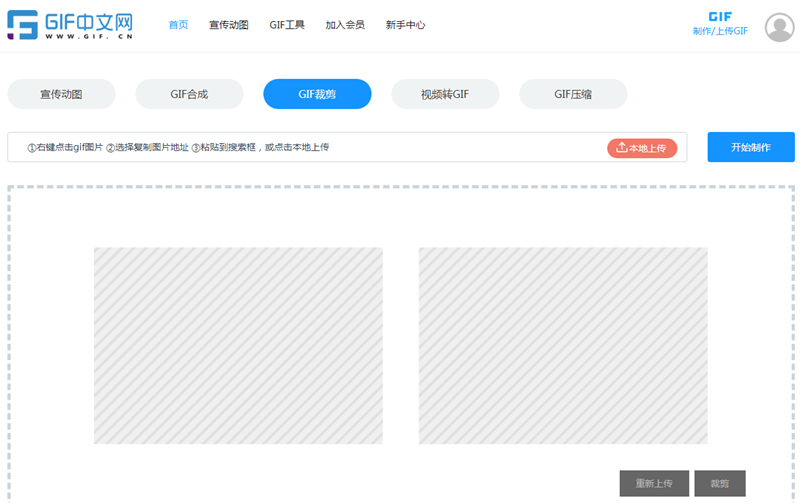Click the 制作/上传GIF link
This screenshot has width=800, height=503.
click(x=720, y=24)
